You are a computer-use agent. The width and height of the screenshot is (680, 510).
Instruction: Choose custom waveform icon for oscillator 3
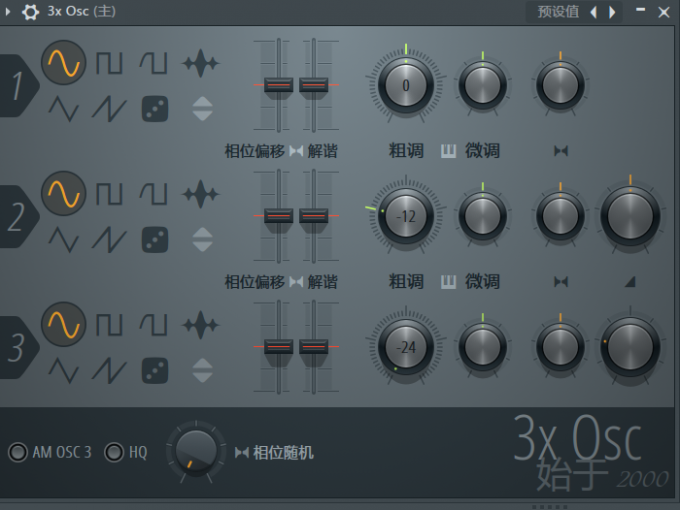(x=200, y=325)
